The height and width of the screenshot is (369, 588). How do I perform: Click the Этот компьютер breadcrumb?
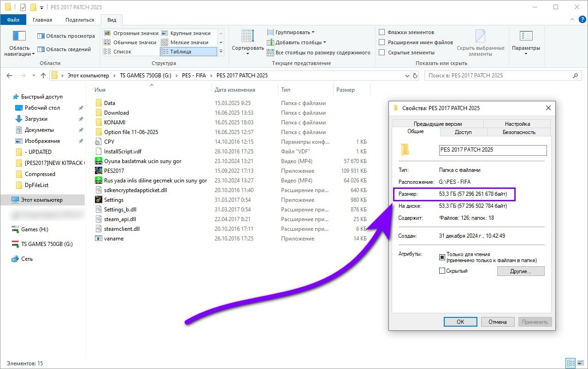click(x=88, y=76)
